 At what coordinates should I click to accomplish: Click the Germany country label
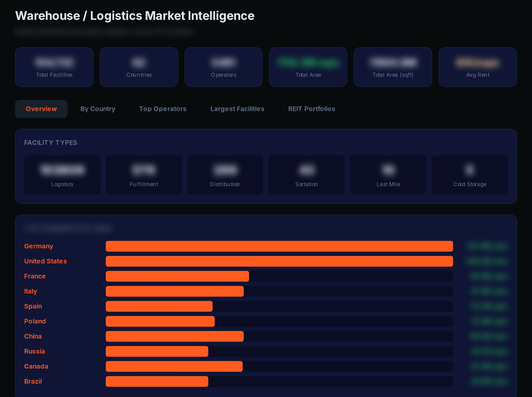(x=39, y=246)
